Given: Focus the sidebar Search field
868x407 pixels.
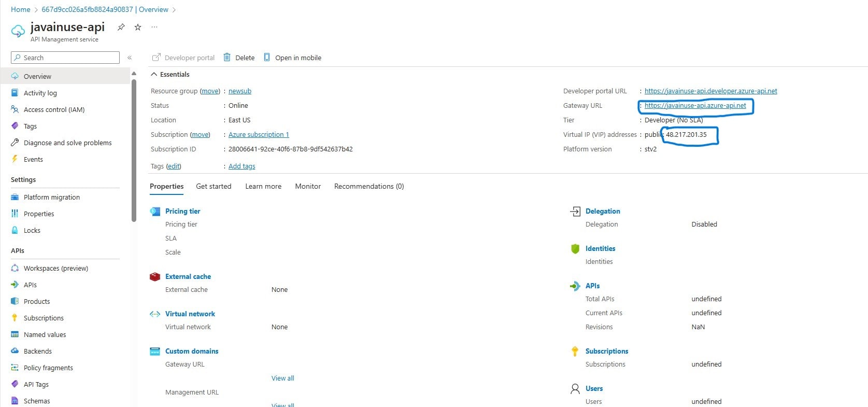Looking at the screenshot, I should [65, 58].
